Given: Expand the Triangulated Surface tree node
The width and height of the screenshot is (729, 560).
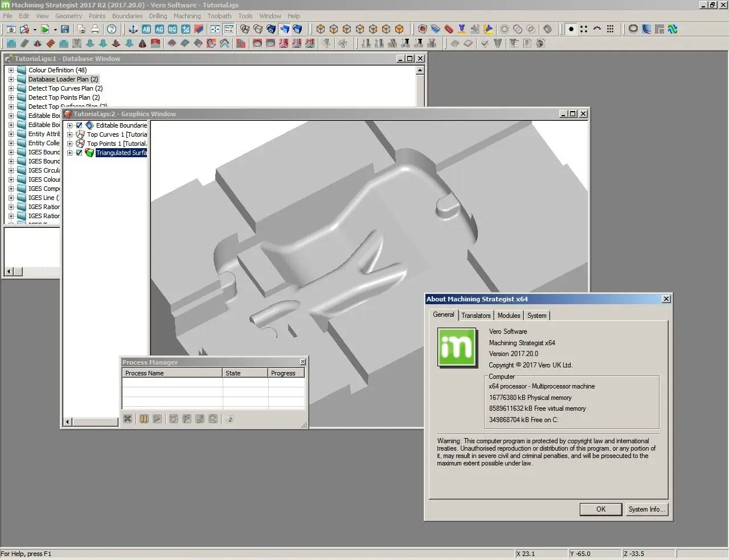Looking at the screenshot, I should click(x=69, y=153).
